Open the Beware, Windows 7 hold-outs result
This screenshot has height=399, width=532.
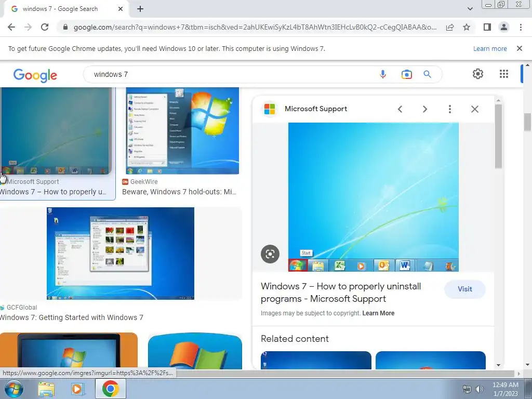click(179, 192)
